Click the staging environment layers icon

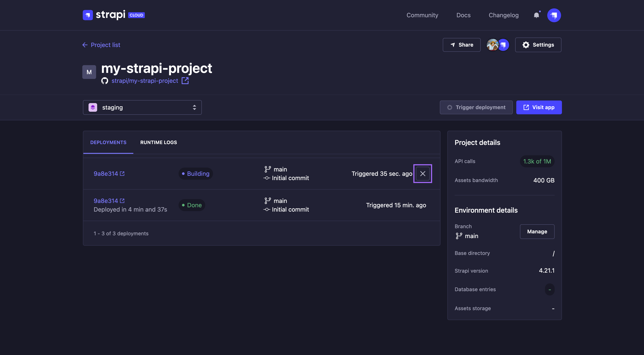[93, 107]
